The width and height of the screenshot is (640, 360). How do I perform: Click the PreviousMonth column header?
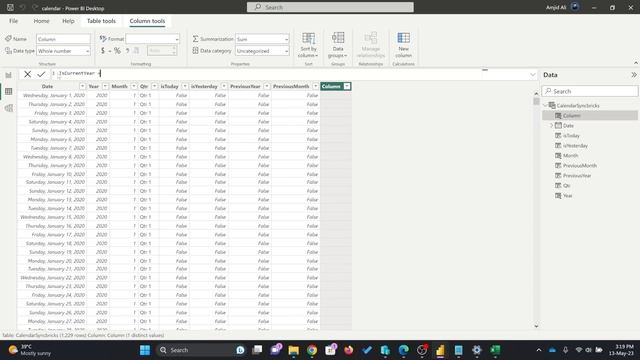click(x=291, y=86)
